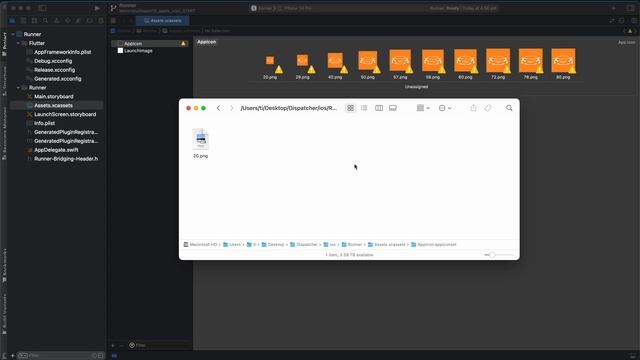Select the 50.png app icon thumbnail
Screen dimensions: 640x360
pyautogui.click(x=368, y=60)
